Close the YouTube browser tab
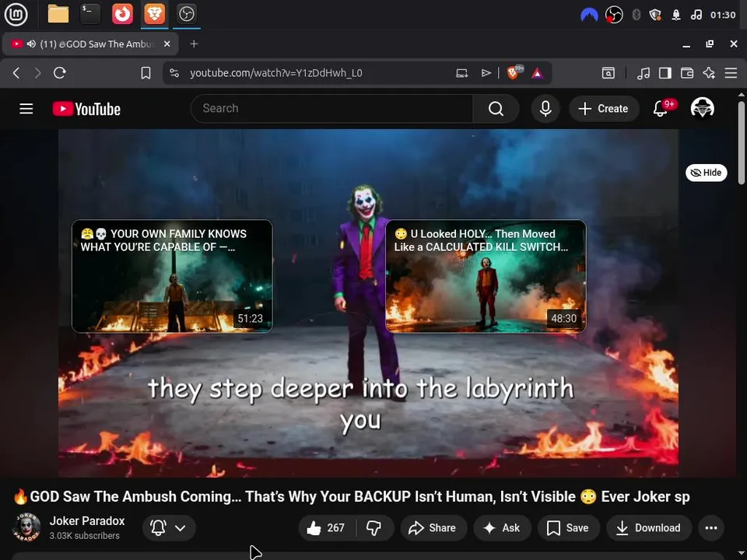The height and width of the screenshot is (560, 747). tap(167, 44)
